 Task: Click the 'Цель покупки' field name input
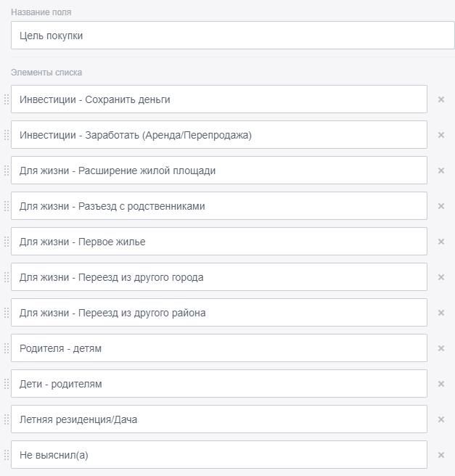pos(232,36)
